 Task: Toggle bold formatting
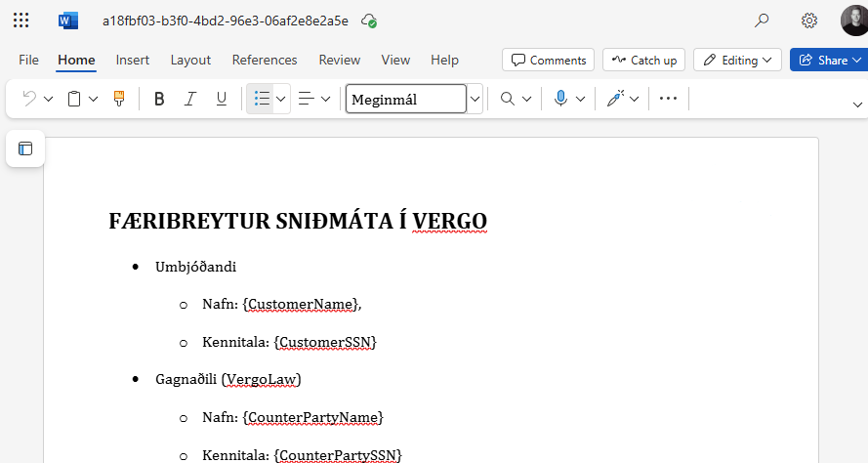(159, 99)
